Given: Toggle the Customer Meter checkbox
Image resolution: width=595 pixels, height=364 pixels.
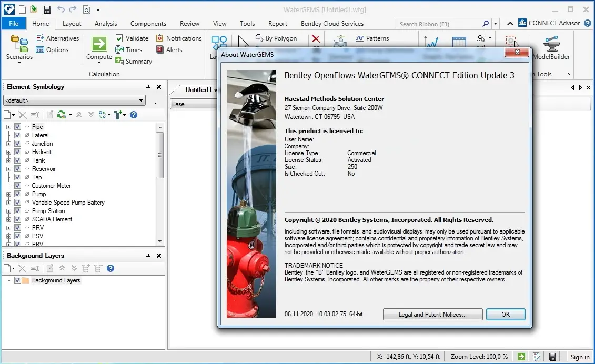Looking at the screenshot, I should coord(17,186).
